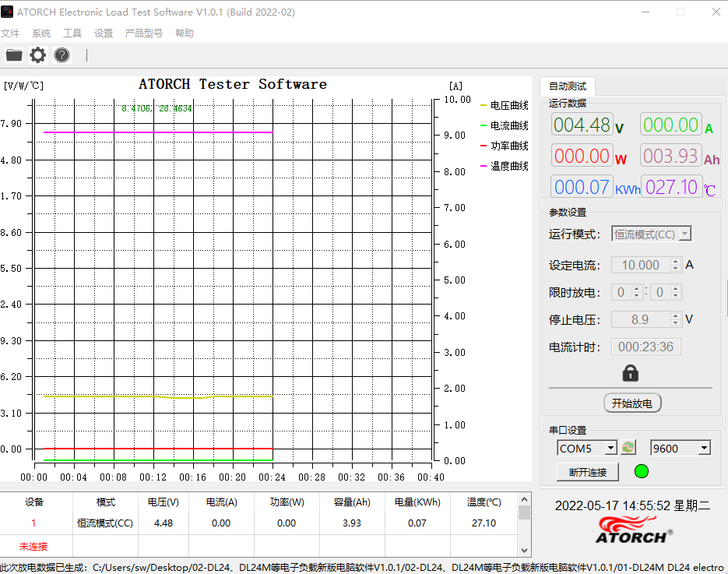The image size is (728, 574).
Task: Decrease 设定电流 with down arrow
Action: 676,269
